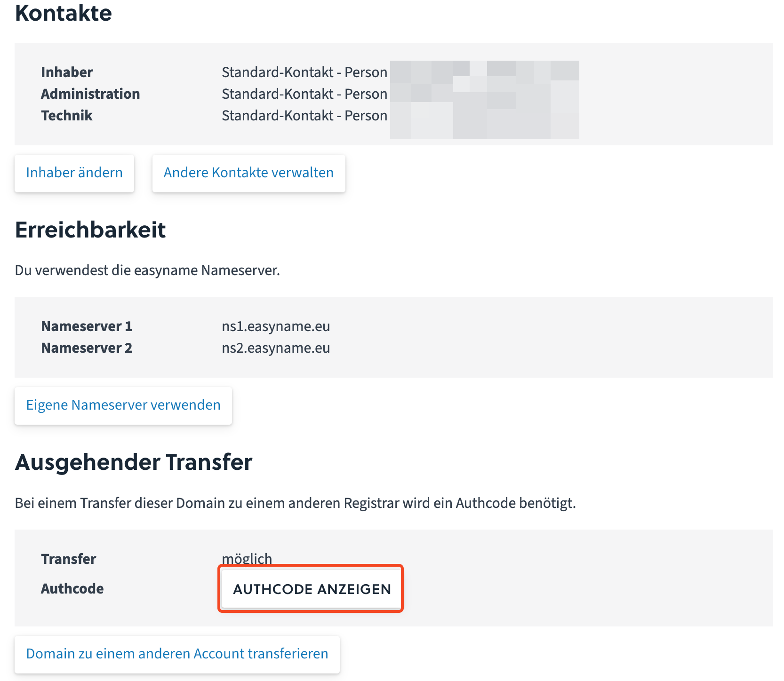
Task: Select the ns2.easyname.eu nameserver value
Action: [x=276, y=348]
